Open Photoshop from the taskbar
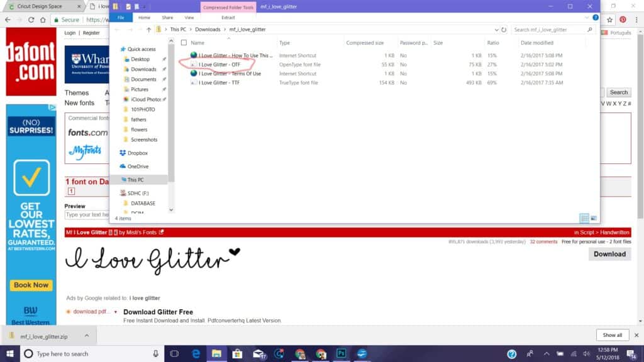644x362 pixels. click(x=341, y=353)
